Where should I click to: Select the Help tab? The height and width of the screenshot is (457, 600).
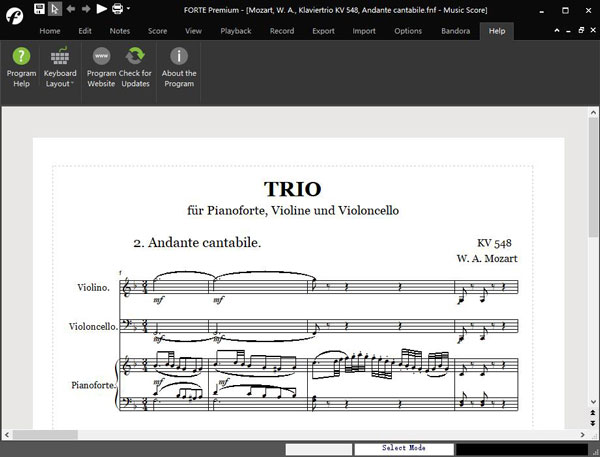497,31
